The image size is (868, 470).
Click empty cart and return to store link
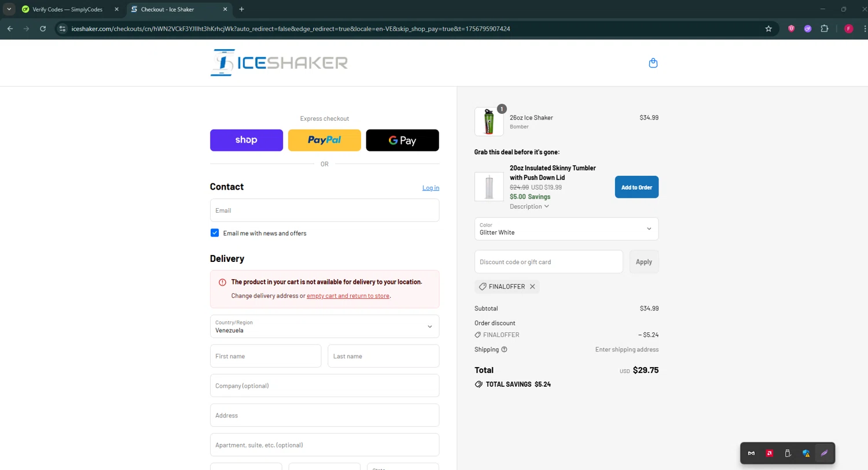click(x=348, y=296)
